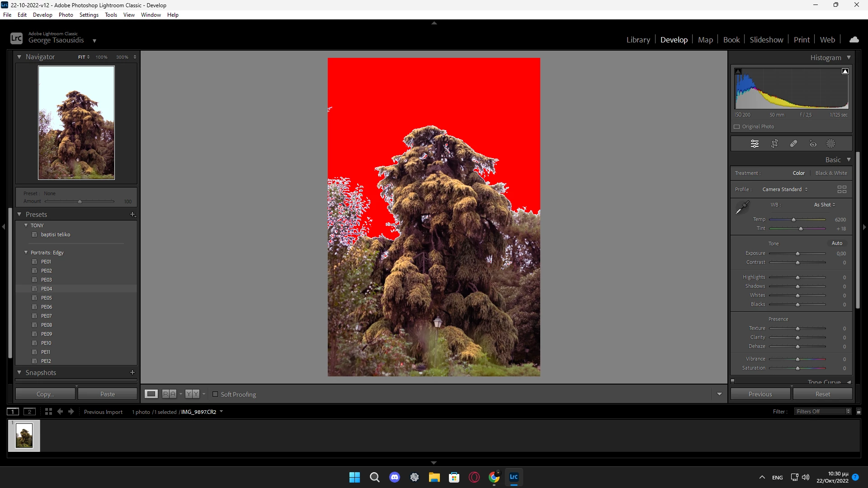Select the Edit sliders tool icon
The image size is (868, 488).
click(755, 144)
